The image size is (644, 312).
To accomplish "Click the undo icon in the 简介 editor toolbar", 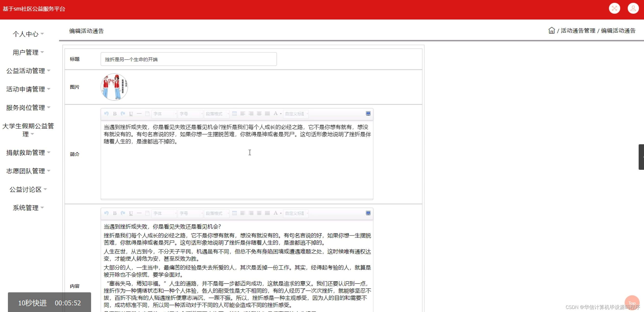I will [x=106, y=114].
